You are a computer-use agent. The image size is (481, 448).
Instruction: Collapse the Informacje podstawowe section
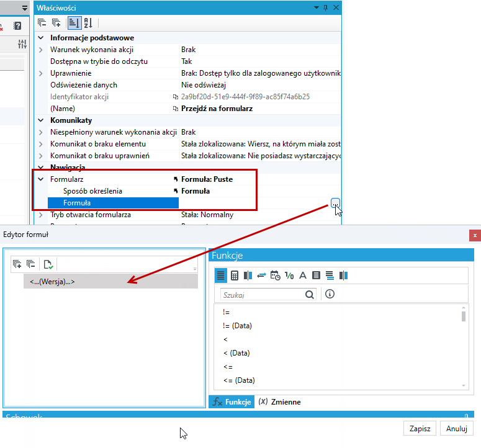pyautogui.click(x=41, y=38)
